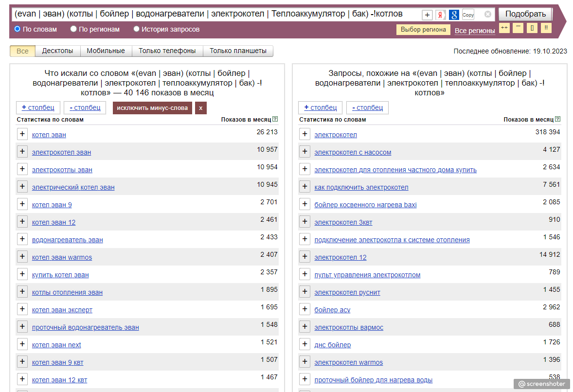Click '- столбец' in the right panel
Viewport: 573px width, 392px height.
click(x=368, y=107)
